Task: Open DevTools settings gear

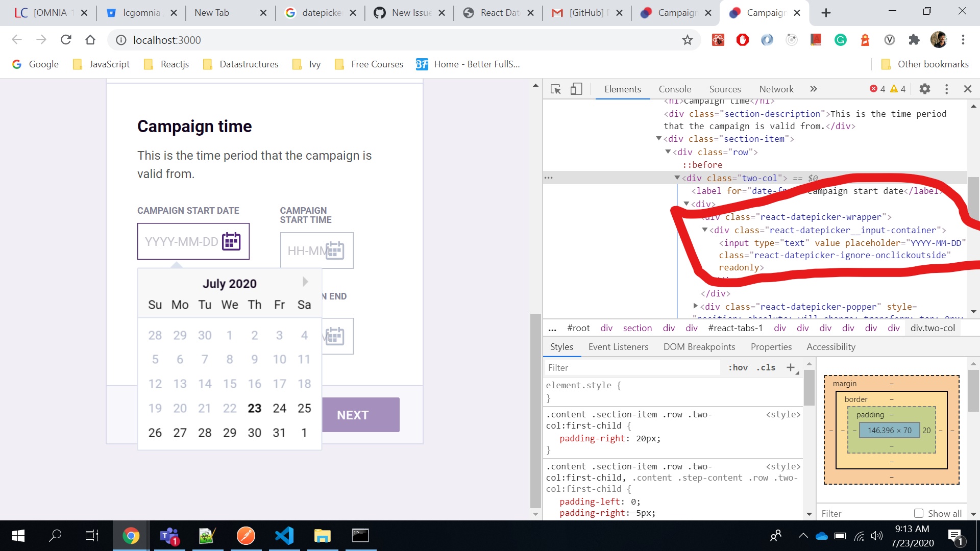Action: tap(925, 89)
